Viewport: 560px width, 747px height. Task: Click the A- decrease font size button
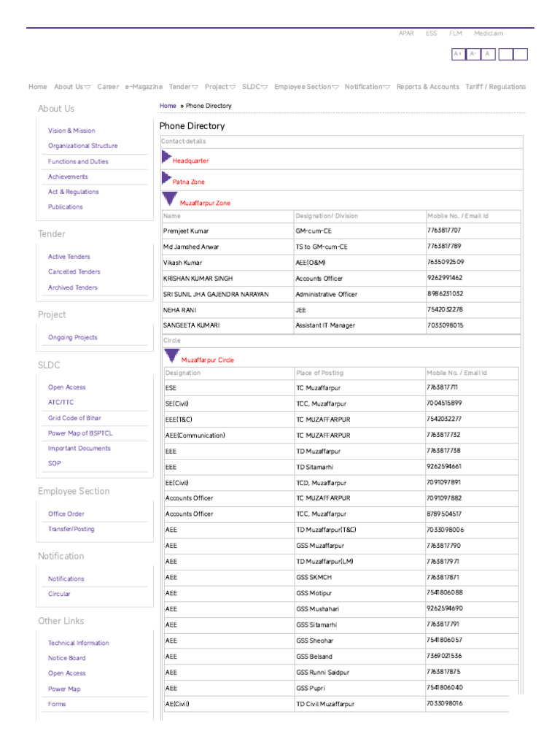tap(473, 54)
